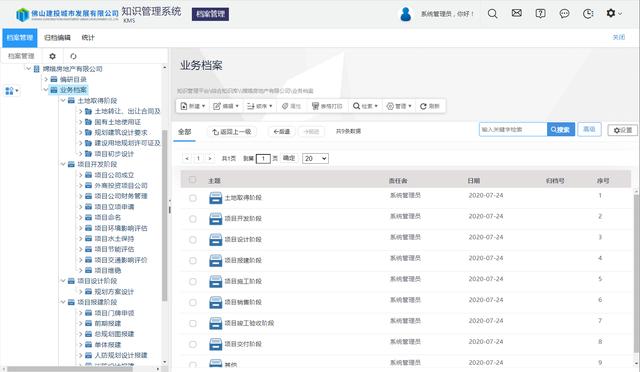This screenshot has height=372, width=640.
Task: Click the 高级 advanced search button
Action: (589, 129)
